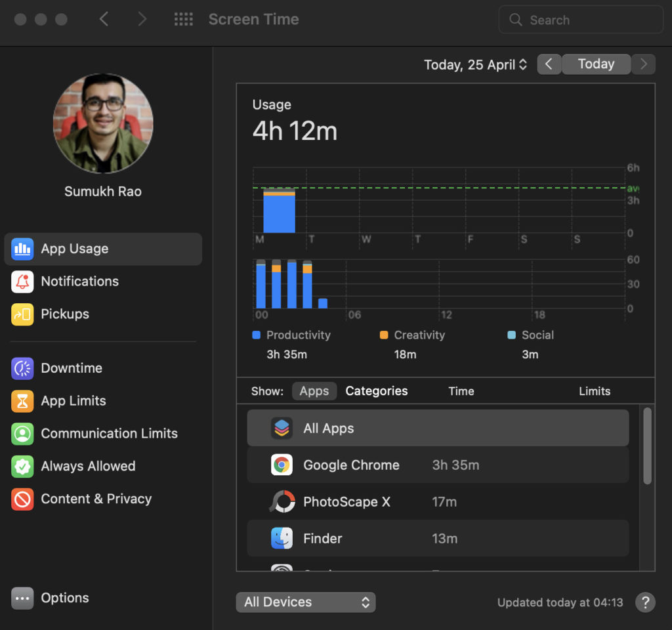Click the Search field
The image size is (672, 630).
[581, 20]
